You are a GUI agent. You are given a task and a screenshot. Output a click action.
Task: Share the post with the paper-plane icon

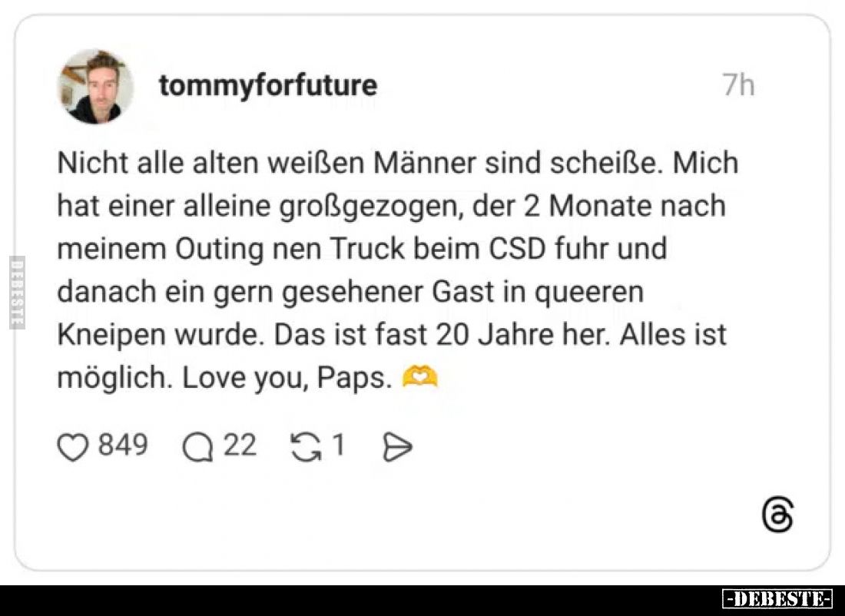click(397, 448)
